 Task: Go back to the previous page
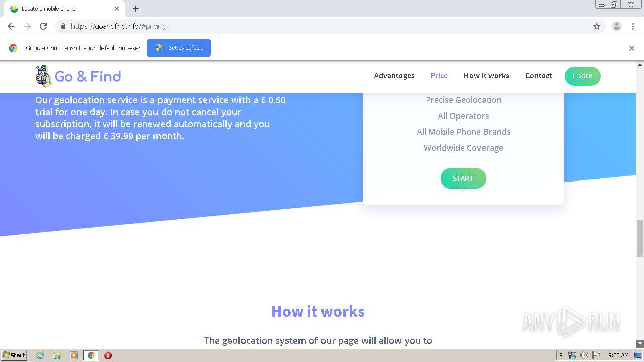(x=11, y=26)
